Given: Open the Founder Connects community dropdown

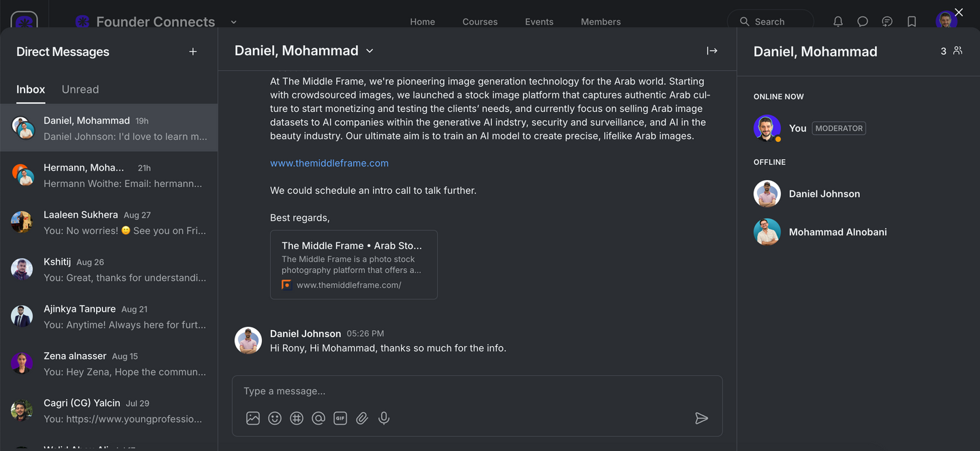Looking at the screenshot, I should (233, 22).
